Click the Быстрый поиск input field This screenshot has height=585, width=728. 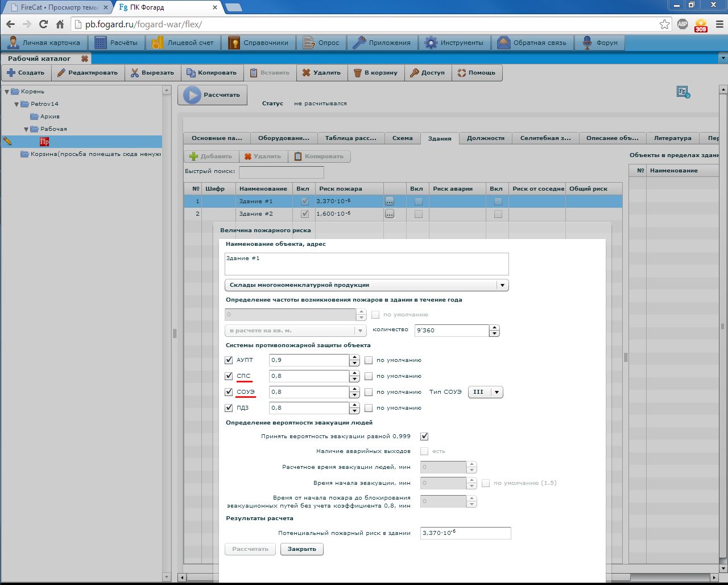pyautogui.click(x=282, y=172)
